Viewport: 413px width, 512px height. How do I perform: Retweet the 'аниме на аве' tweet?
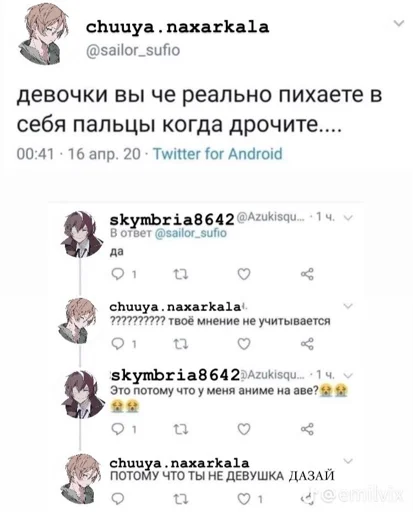point(181,429)
